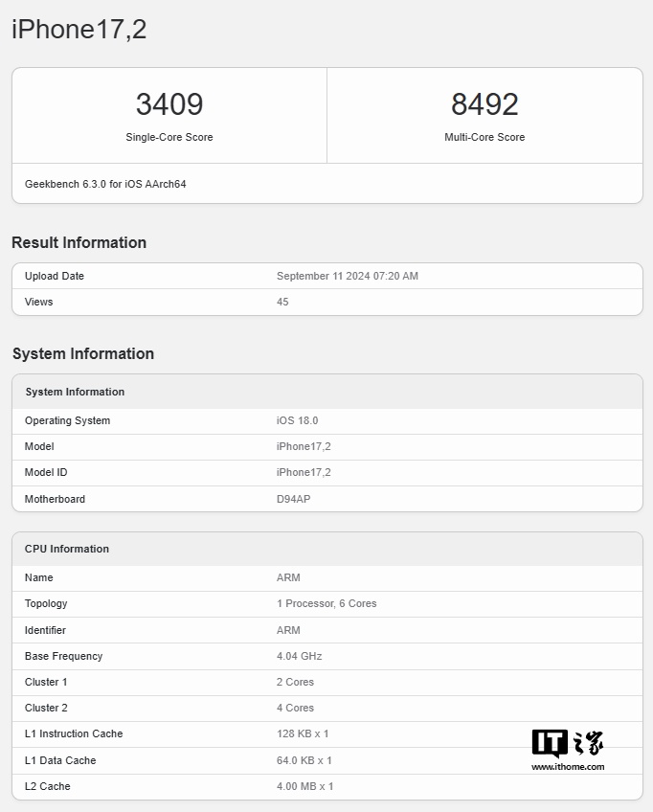Image resolution: width=653 pixels, height=812 pixels.
Task: Select the 3409 single-core score
Action: [x=169, y=104]
